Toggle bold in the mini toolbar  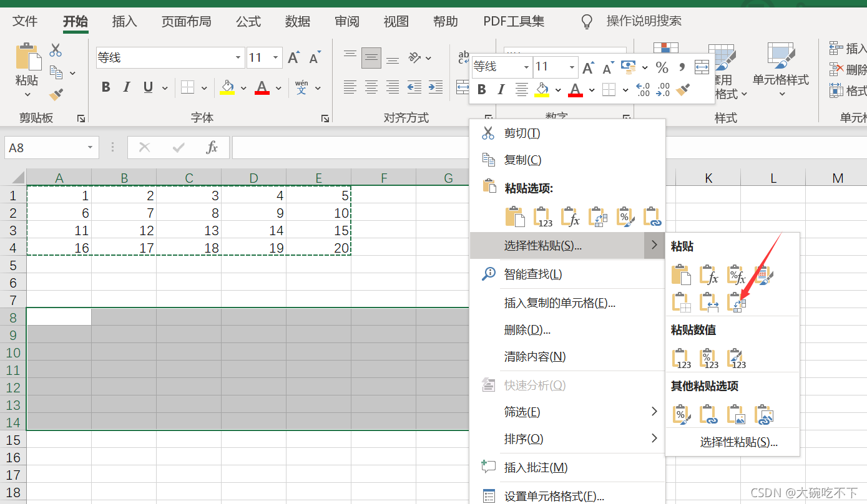click(x=482, y=90)
